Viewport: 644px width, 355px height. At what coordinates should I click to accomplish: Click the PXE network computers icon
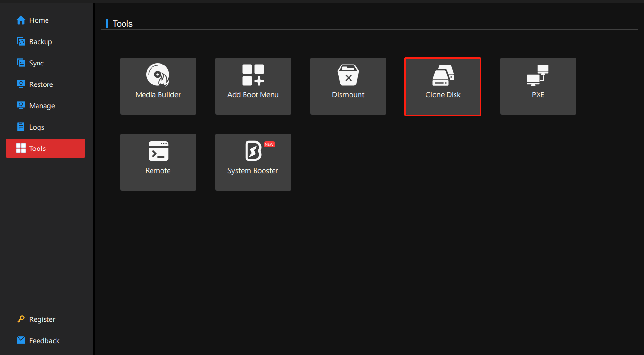538,75
